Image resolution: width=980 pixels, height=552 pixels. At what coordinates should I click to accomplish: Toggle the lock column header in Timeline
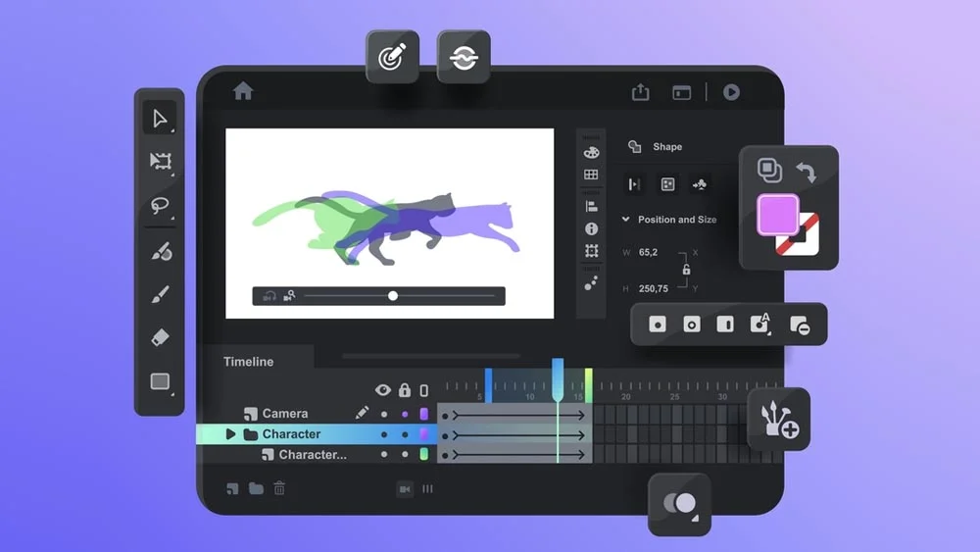(x=404, y=390)
